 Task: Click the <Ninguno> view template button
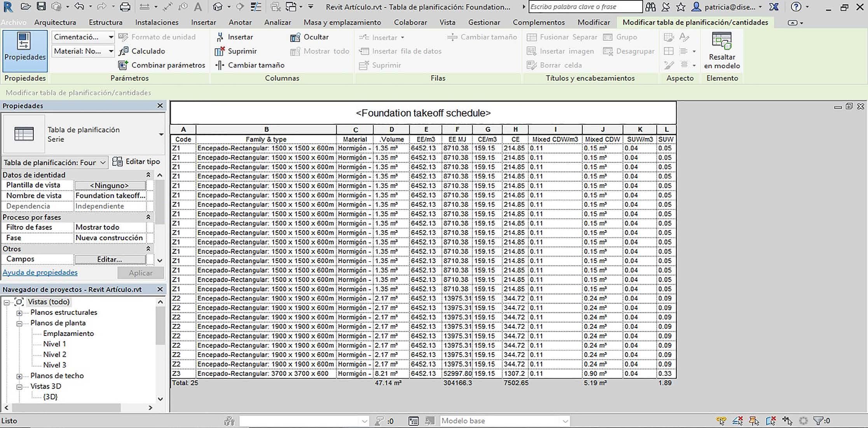(x=110, y=185)
